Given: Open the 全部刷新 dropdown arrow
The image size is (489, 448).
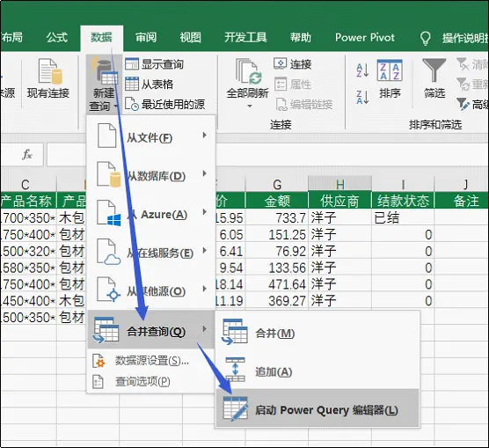Looking at the screenshot, I should tap(250, 106).
